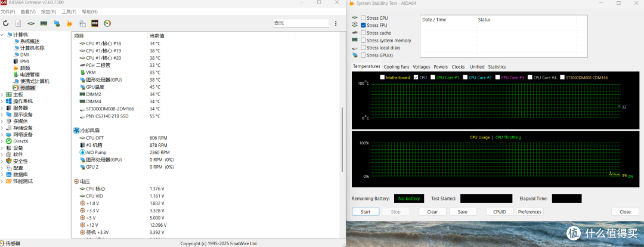Click the report wizard toolbar icon

[x=82, y=23]
